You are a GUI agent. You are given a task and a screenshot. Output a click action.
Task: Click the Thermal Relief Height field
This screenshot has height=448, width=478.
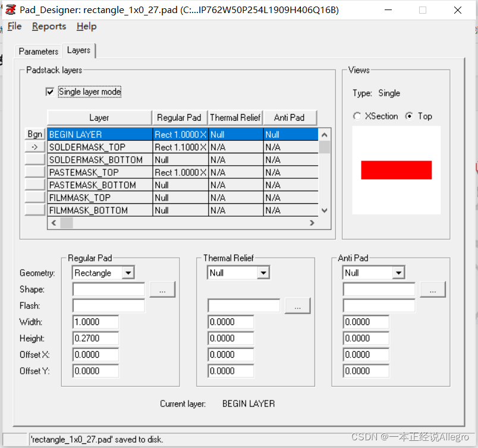coord(231,338)
